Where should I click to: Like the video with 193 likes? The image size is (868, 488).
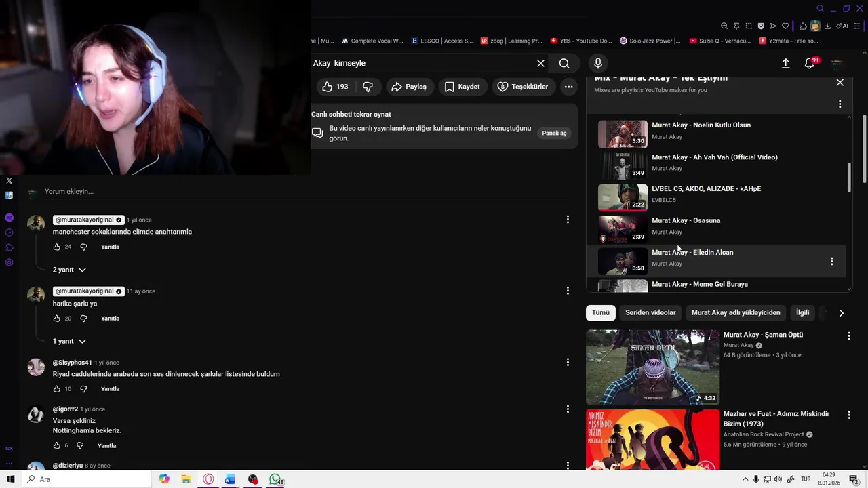pos(336,87)
